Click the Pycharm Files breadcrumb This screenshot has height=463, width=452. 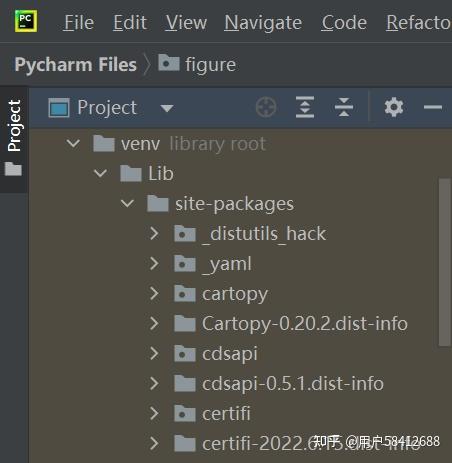click(76, 64)
